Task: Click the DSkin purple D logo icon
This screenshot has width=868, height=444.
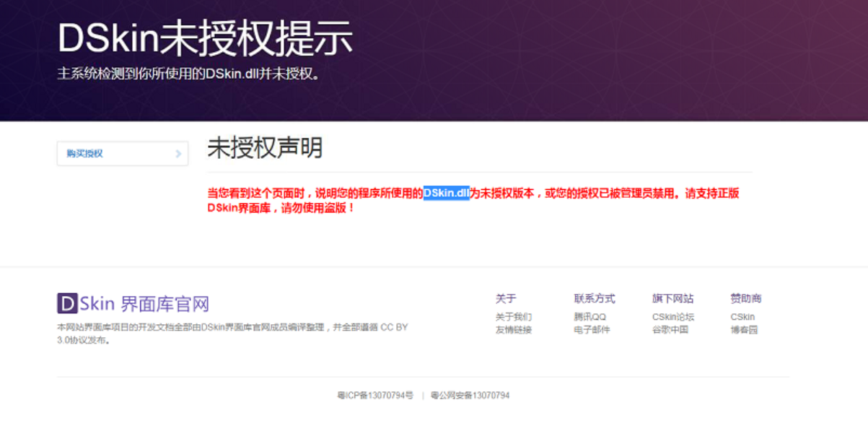Action: click(x=67, y=303)
